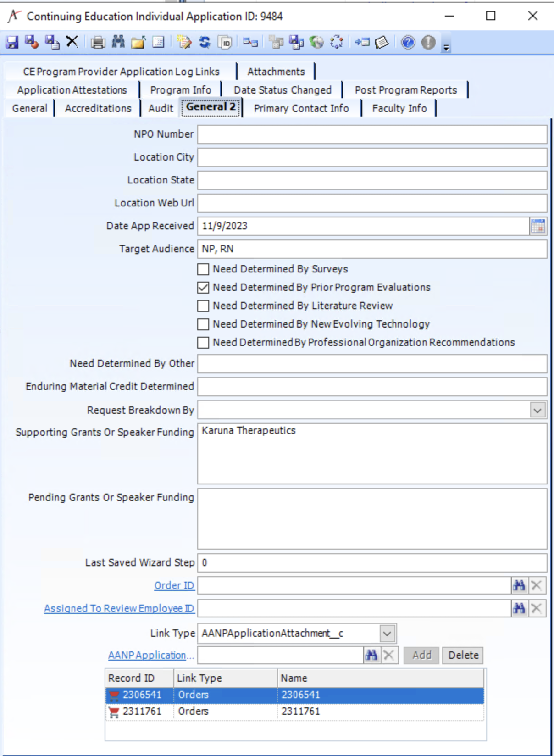Open the Link Type dropdown list
The height and width of the screenshot is (756, 554).
(387, 634)
